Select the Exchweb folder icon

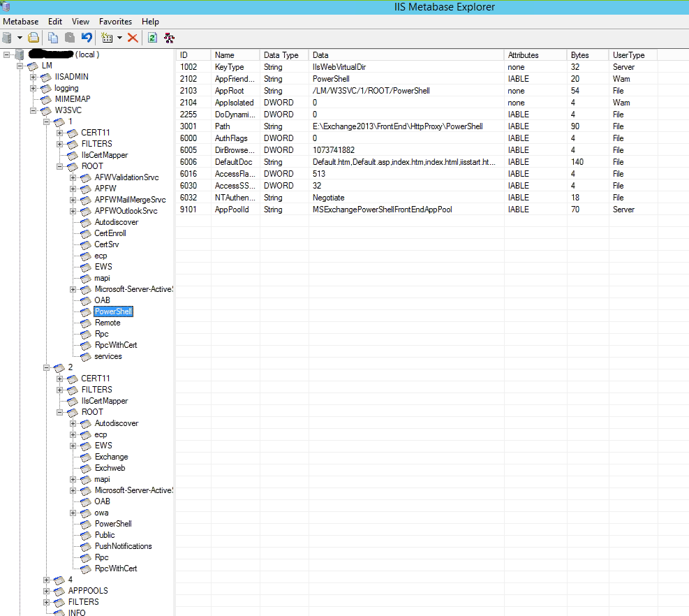tap(86, 468)
